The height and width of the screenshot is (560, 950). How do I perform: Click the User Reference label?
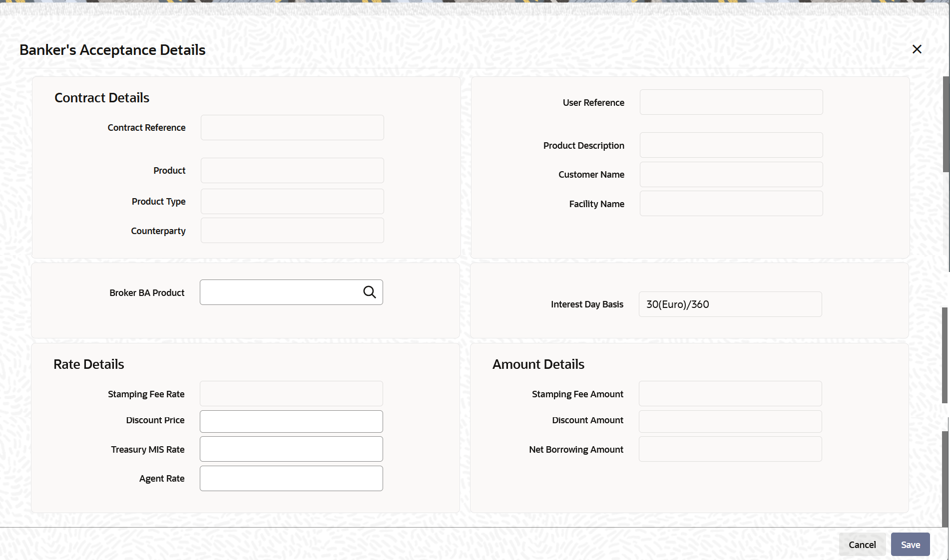click(x=593, y=103)
